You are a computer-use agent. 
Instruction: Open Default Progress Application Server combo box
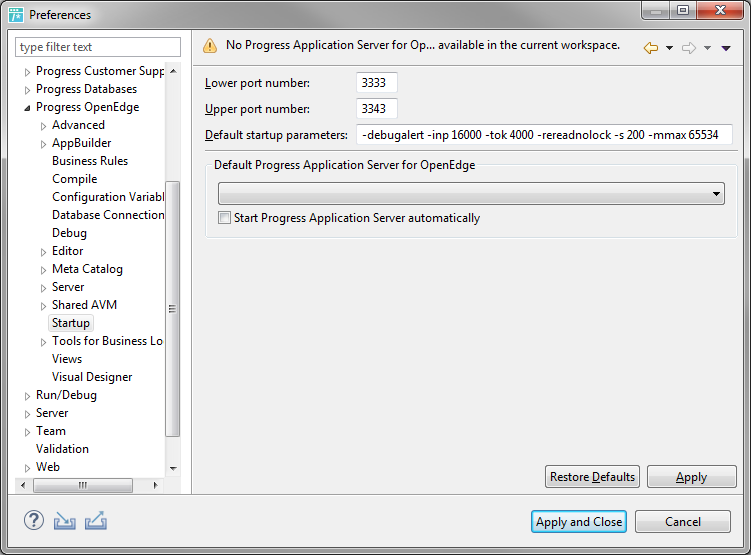coord(471,194)
